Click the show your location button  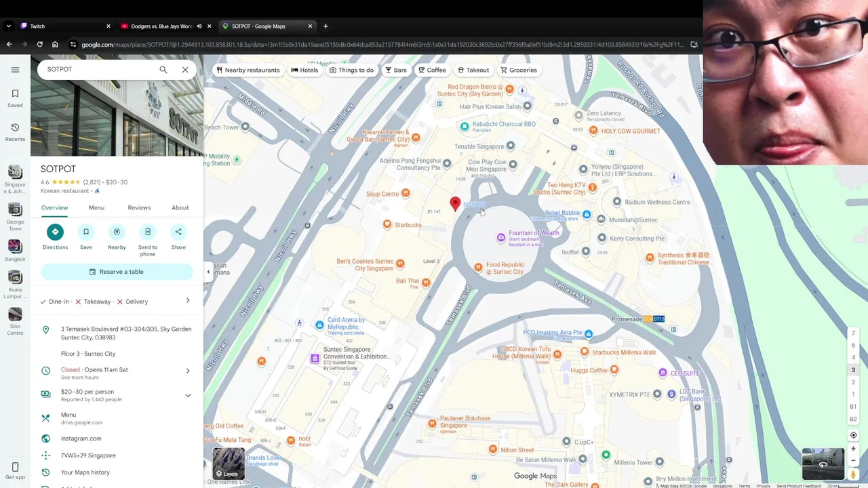tap(853, 435)
